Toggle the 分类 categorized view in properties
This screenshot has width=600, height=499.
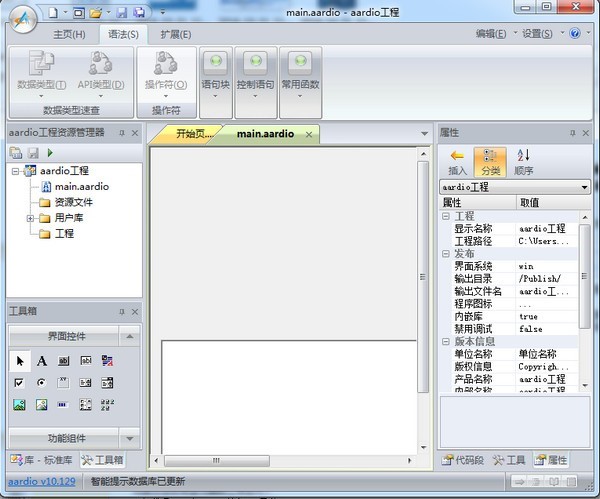[x=490, y=160]
